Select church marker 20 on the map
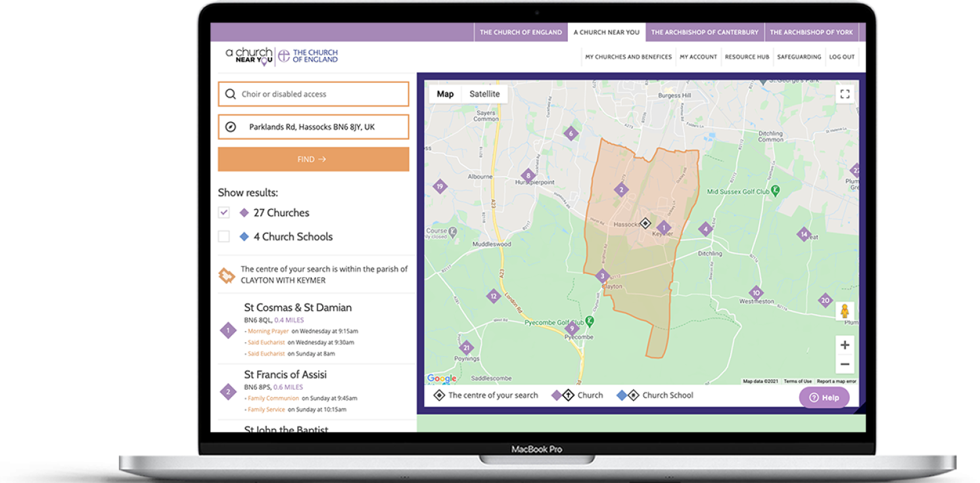The height and width of the screenshot is (483, 980). [x=825, y=300]
